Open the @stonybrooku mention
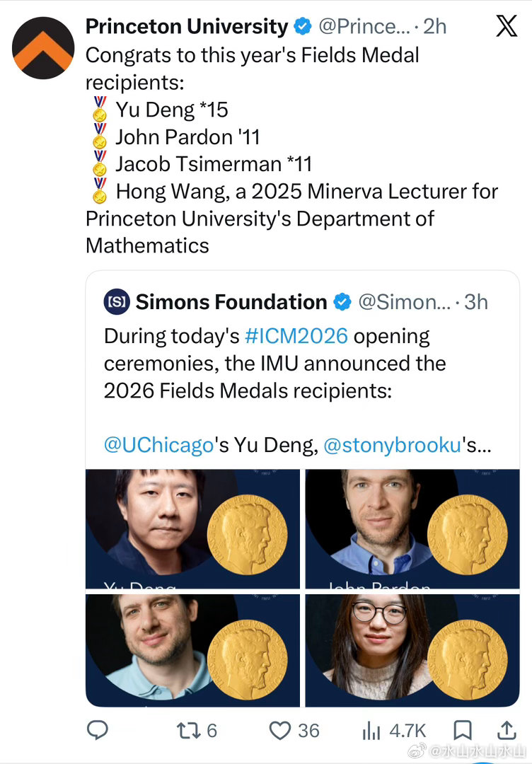532x764 pixels. 392,446
